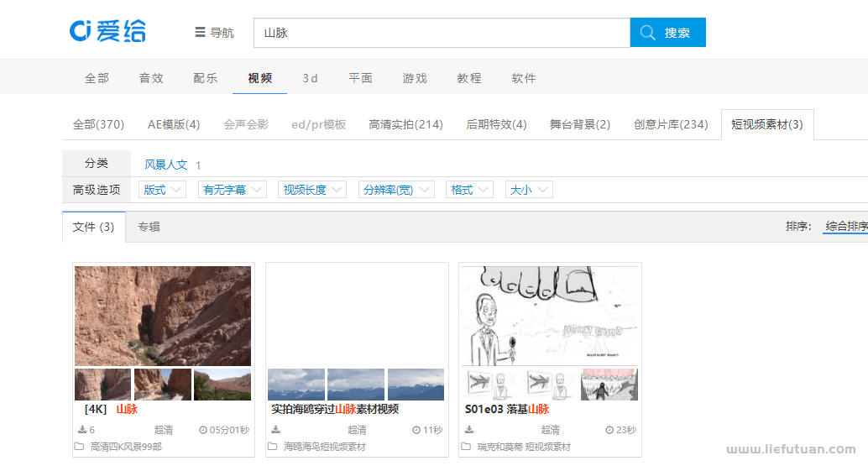Click third seagull mountain preview frame

[416, 385]
